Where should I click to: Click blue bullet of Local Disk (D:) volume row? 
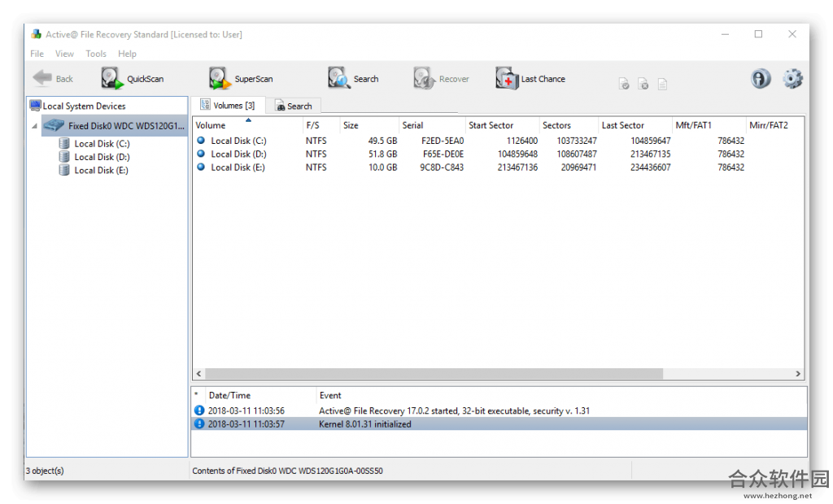click(201, 154)
